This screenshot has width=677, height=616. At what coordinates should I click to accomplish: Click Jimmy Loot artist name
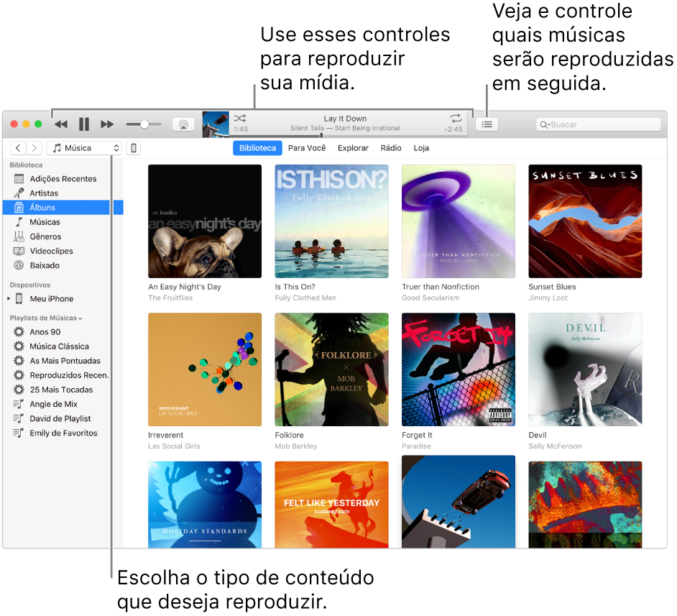pyautogui.click(x=548, y=298)
